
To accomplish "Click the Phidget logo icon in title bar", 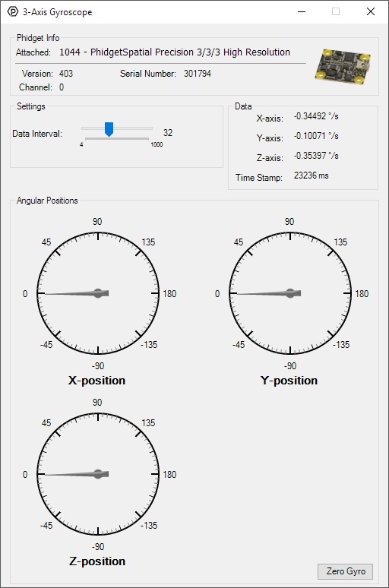I will point(13,11).
